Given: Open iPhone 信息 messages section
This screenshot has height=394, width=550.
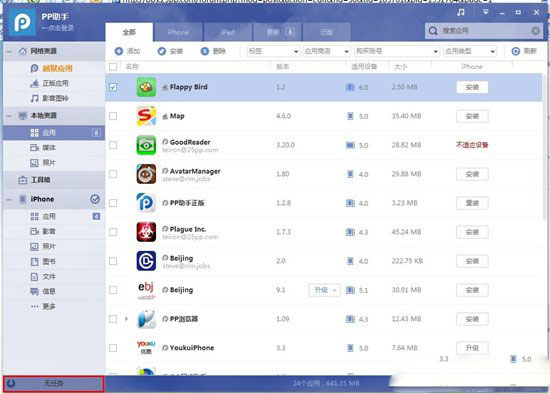Looking at the screenshot, I should coord(54,292).
